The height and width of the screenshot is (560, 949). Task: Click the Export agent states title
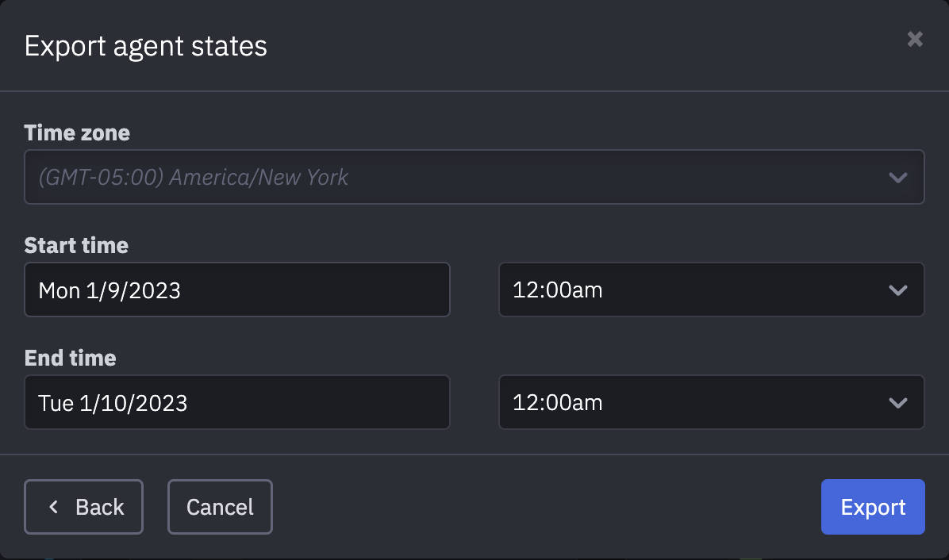coord(146,46)
